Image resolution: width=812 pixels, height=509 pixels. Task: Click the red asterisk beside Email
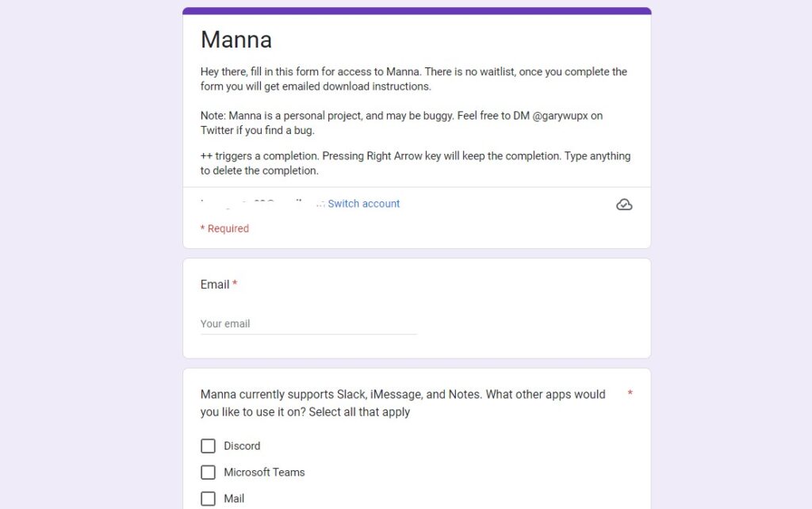235,285
